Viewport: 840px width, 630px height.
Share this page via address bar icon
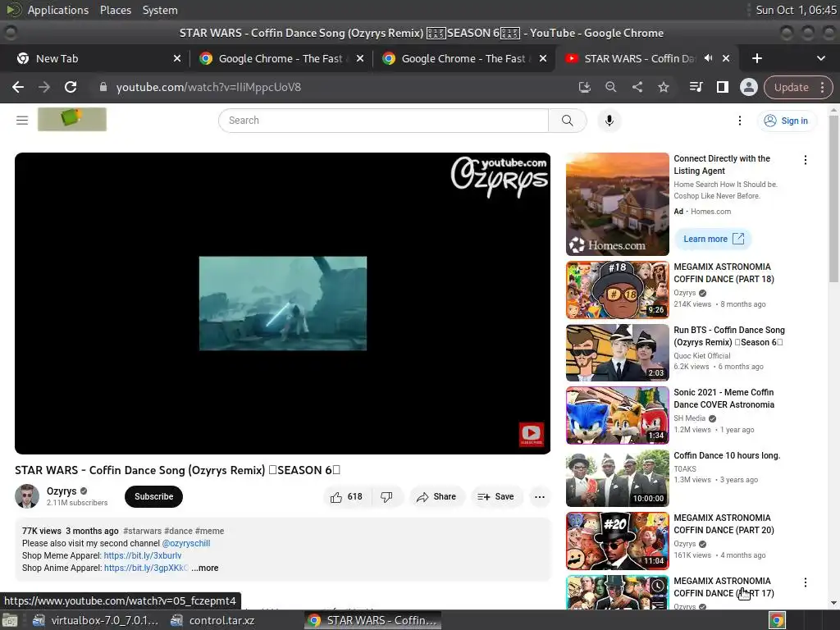tap(637, 87)
